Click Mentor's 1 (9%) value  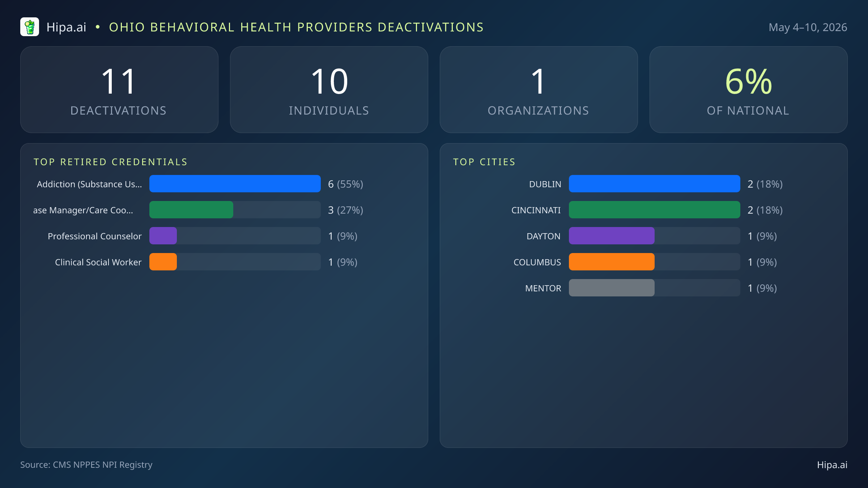click(762, 288)
